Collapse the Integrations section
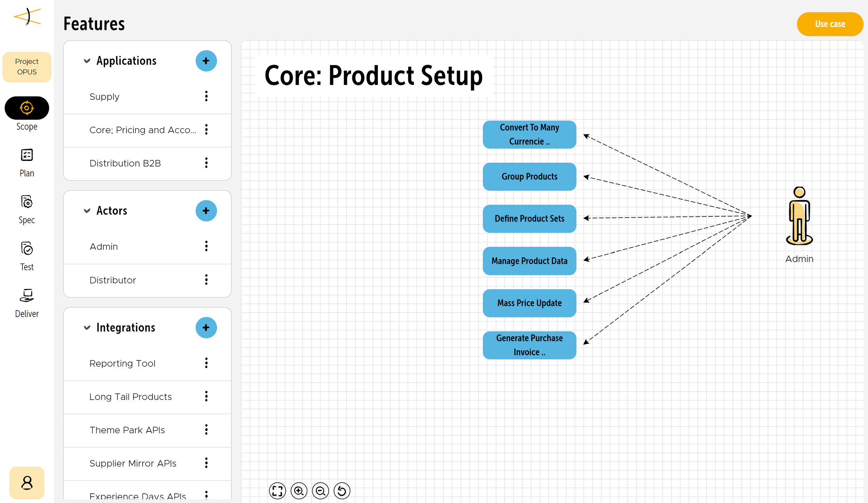The width and height of the screenshot is (868, 503). tap(87, 328)
